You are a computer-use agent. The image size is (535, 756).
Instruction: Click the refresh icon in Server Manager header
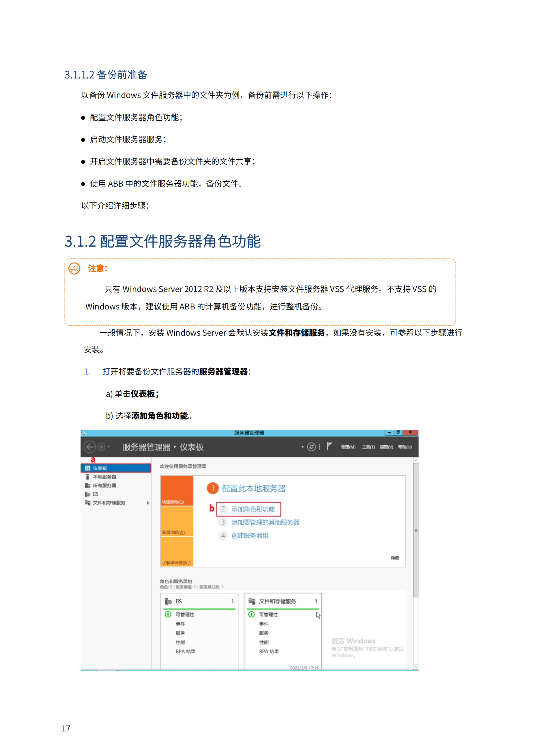[311, 447]
